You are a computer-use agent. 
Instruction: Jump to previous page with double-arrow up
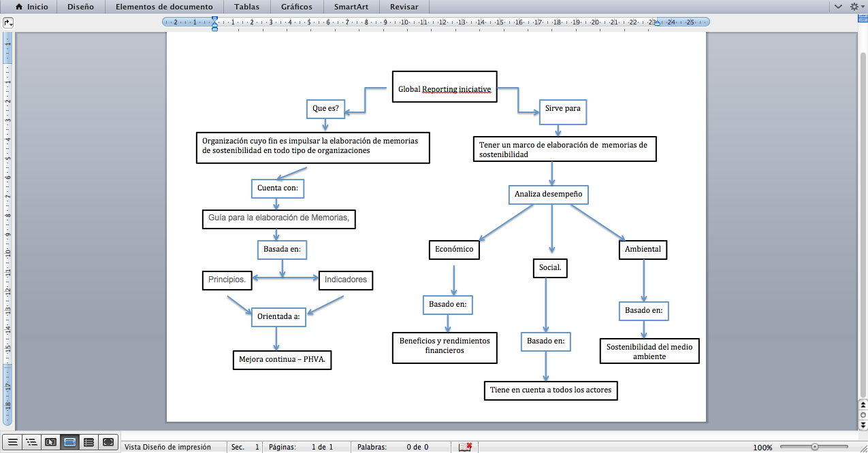[x=863, y=405]
